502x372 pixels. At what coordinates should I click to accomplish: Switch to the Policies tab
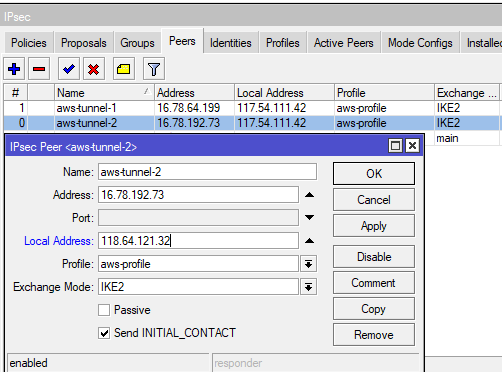pos(29,43)
